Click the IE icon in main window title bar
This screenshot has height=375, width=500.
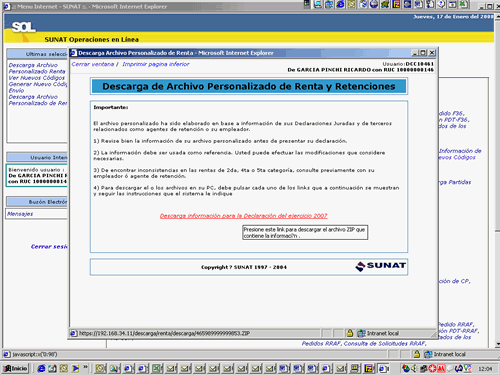tap(7, 6)
